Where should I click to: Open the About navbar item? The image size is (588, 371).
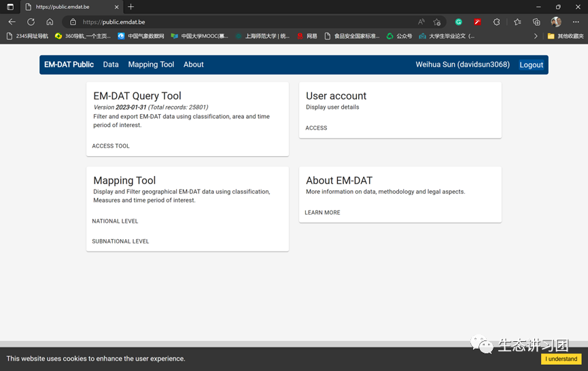click(194, 65)
